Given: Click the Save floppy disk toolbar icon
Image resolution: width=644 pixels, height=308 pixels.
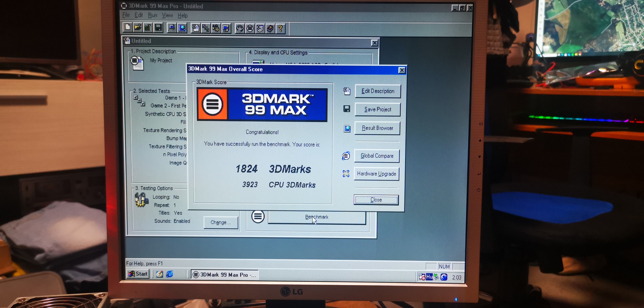Looking at the screenshot, I should [158, 28].
